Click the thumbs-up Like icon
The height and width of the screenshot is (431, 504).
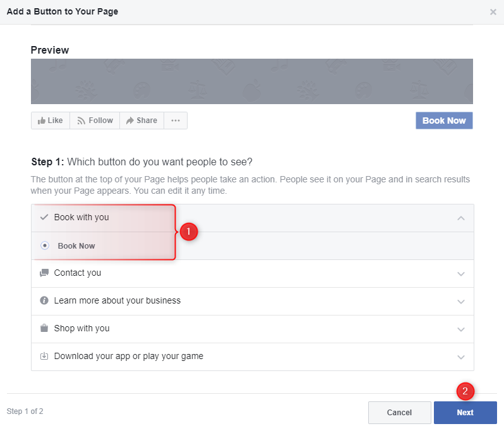click(x=41, y=121)
